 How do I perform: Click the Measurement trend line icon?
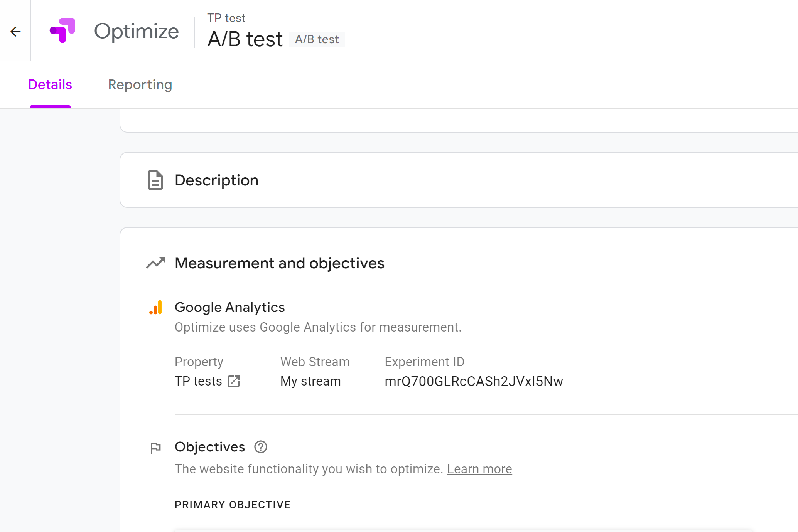[x=155, y=263]
